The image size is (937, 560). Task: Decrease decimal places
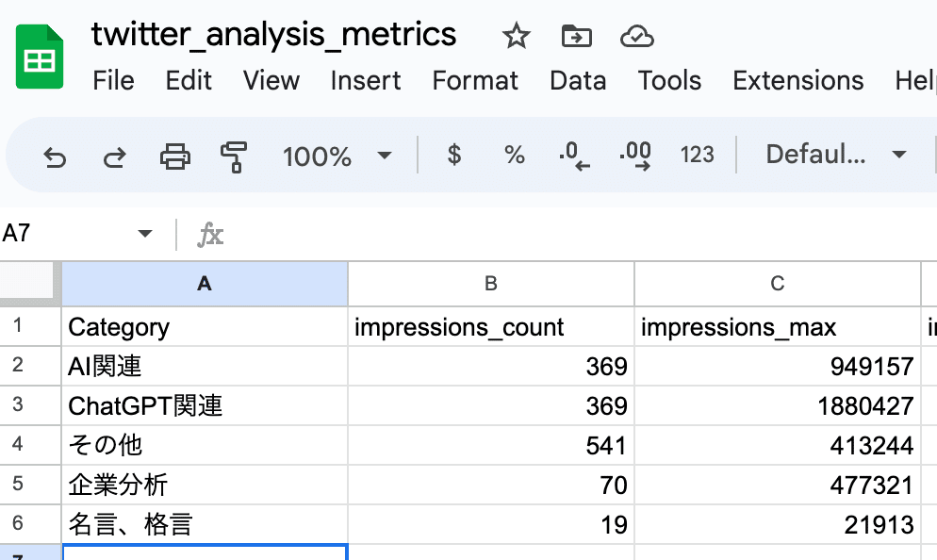tap(573, 156)
